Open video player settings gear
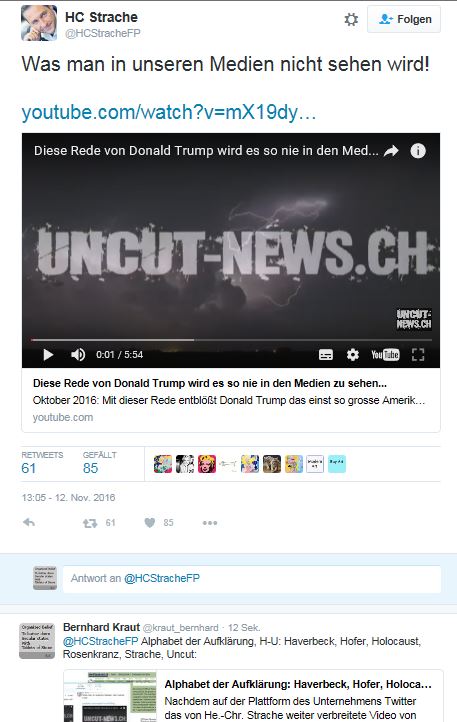Image resolution: width=457 pixels, height=722 pixels. pyautogui.click(x=353, y=355)
